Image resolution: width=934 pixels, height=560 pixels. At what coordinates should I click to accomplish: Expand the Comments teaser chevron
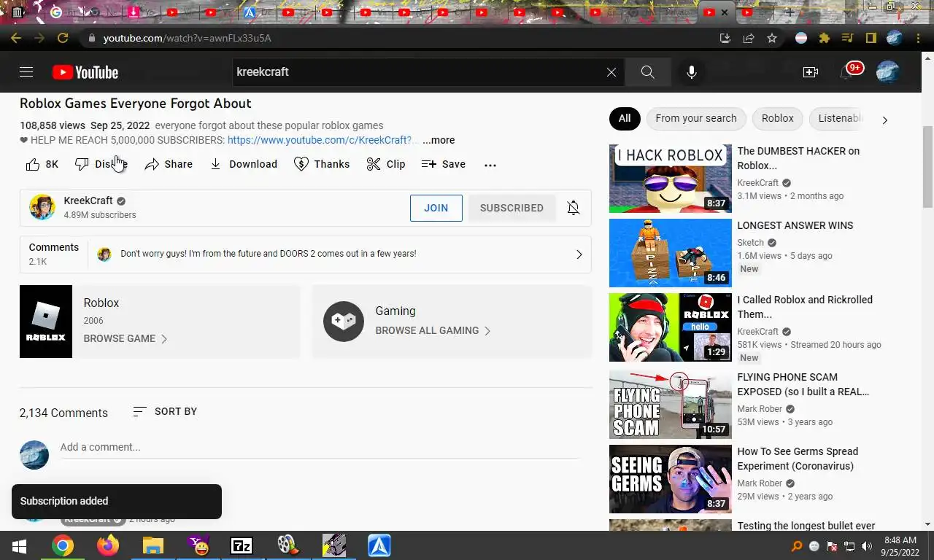click(x=579, y=254)
